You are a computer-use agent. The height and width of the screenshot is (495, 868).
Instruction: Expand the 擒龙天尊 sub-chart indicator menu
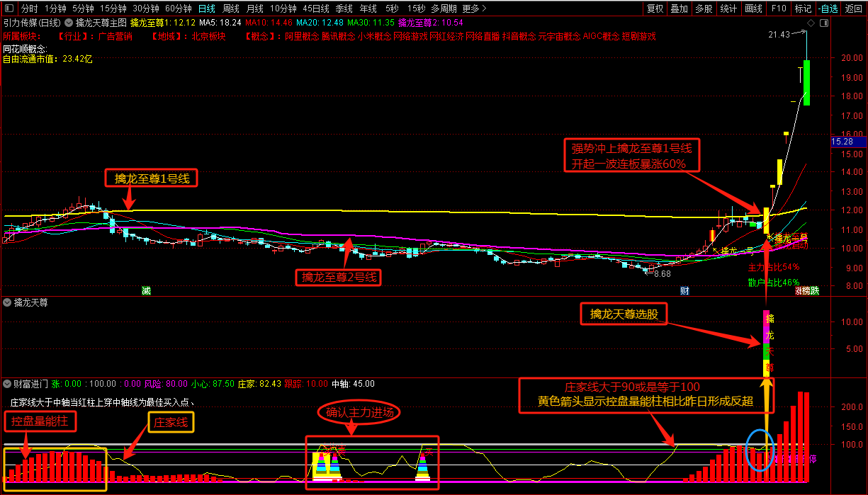click(8, 302)
